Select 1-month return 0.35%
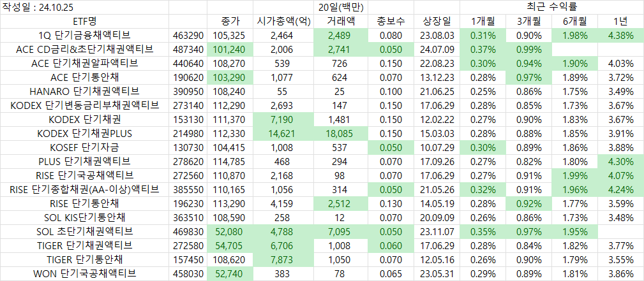This screenshot has width=644, height=281. pyautogui.click(x=483, y=232)
